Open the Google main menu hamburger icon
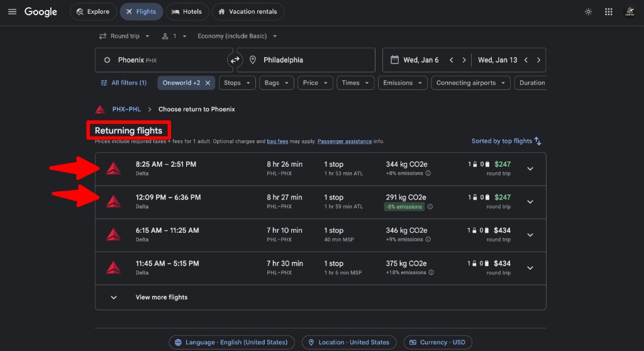The height and width of the screenshot is (351, 644). click(13, 12)
